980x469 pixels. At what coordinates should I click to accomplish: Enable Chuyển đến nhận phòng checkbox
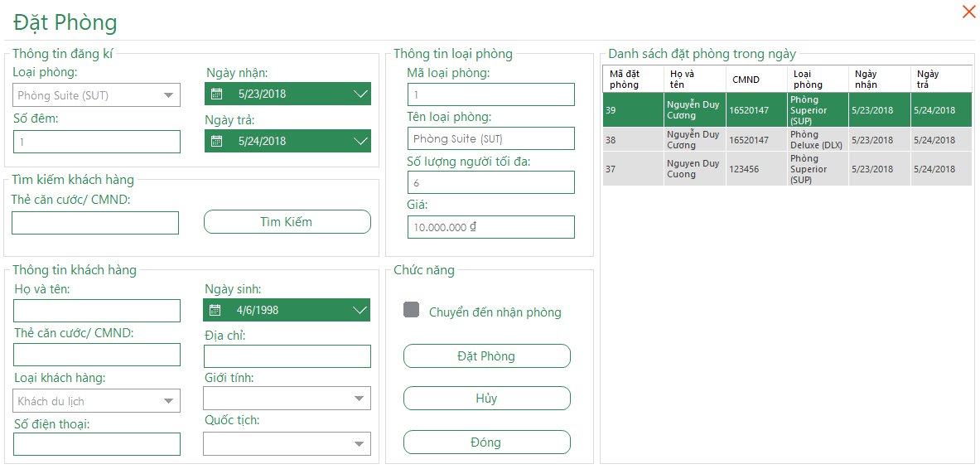tap(411, 310)
